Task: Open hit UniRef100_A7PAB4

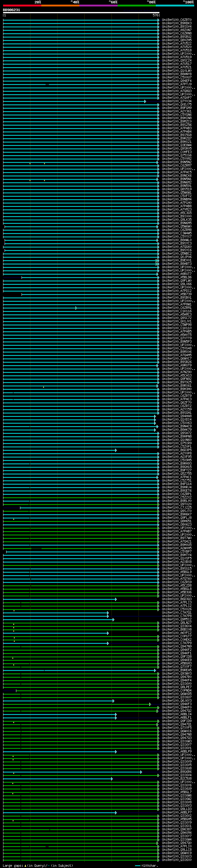Action: pos(177,131)
